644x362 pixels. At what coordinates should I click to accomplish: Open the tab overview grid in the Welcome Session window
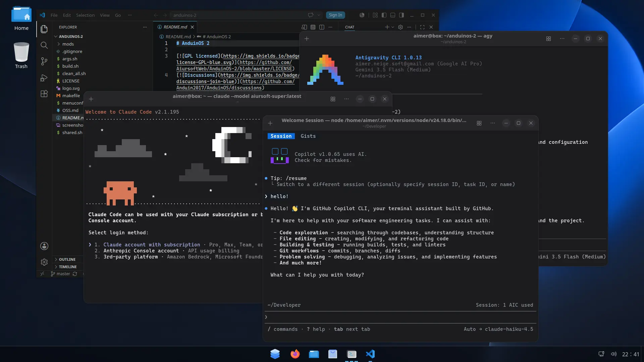tap(479, 123)
